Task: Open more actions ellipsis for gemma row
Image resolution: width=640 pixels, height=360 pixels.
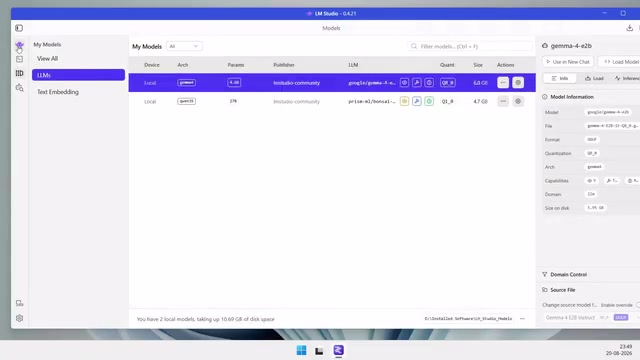Action: coord(503,82)
